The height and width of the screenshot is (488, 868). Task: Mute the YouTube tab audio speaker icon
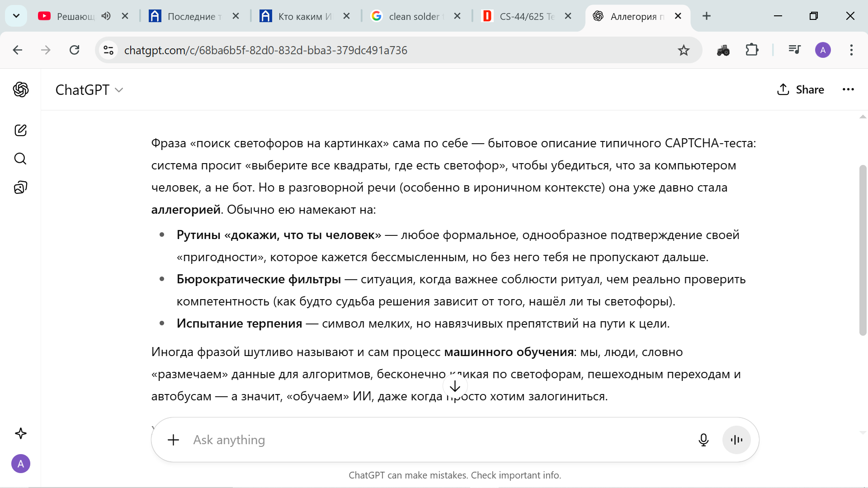tap(106, 16)
